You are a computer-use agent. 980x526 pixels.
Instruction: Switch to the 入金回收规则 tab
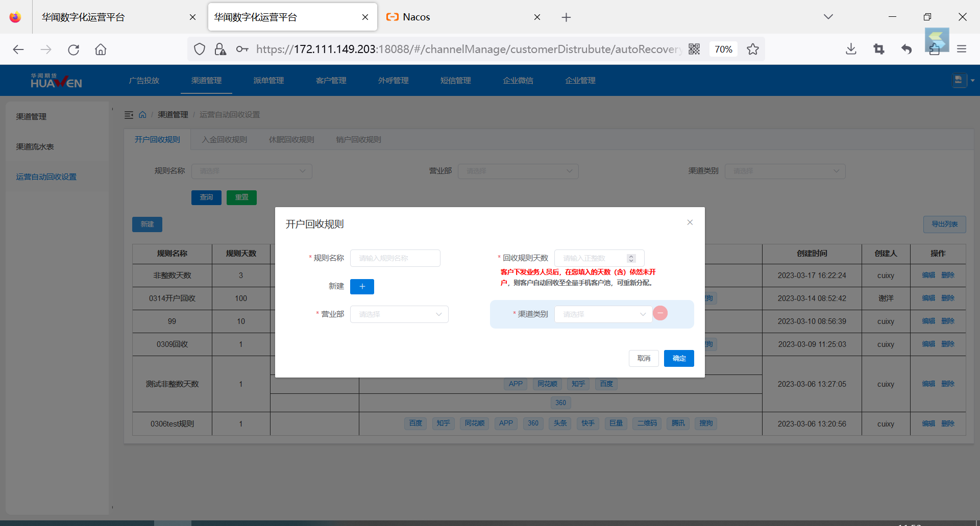point(224,140)
